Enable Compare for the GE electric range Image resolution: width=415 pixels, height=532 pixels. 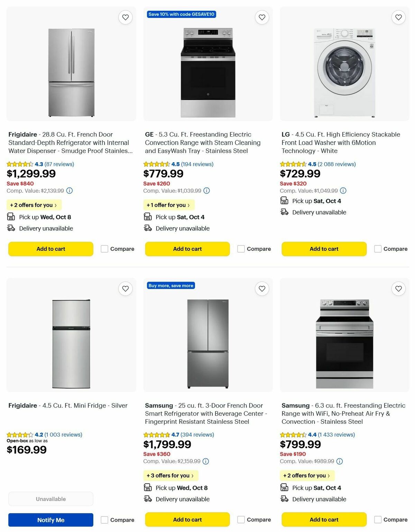[241, 249]
